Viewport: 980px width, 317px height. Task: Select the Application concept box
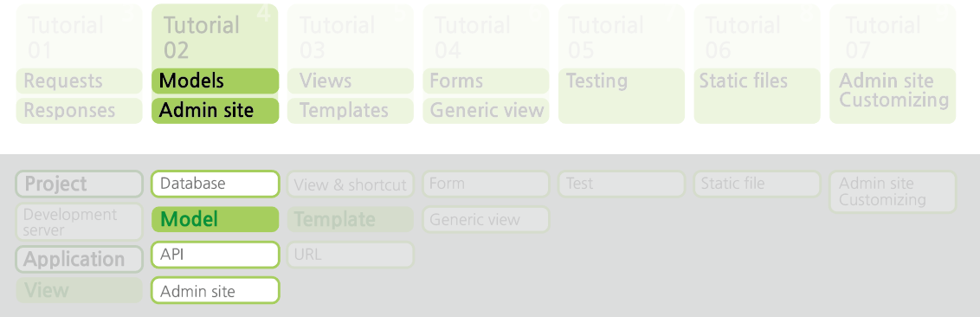click(x=80, y=260)
